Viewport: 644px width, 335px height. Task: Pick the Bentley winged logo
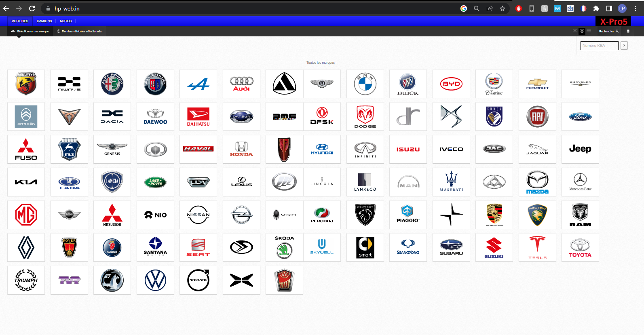[x=322, y=84]
